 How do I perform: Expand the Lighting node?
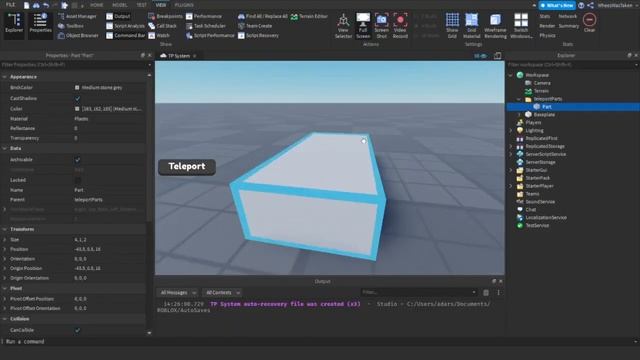click(x=511, y=131)
